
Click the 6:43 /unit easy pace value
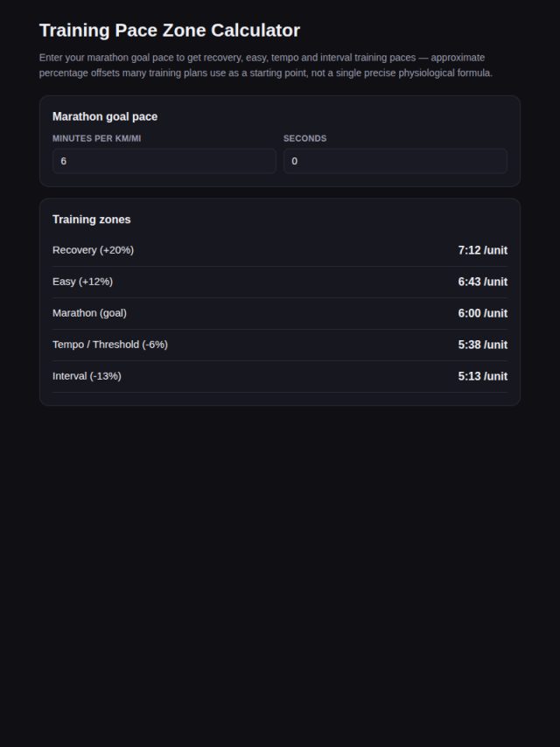tap(483, 282)
